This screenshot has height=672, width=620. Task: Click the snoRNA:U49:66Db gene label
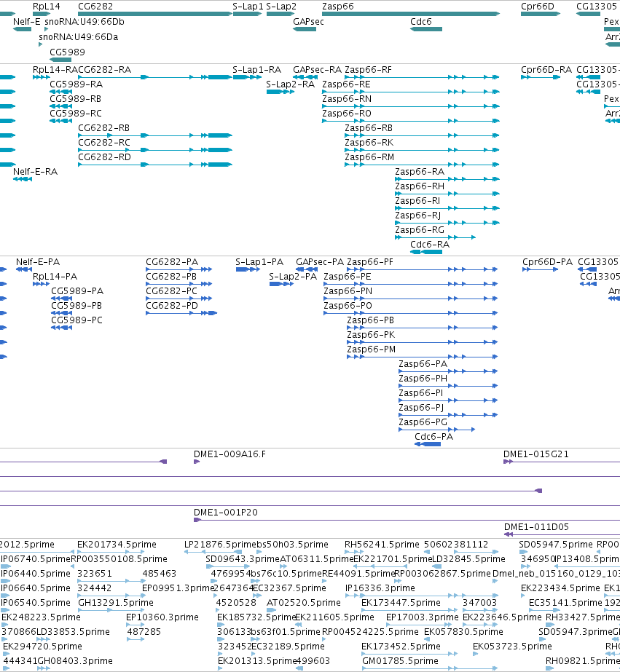click(x=85, y=22)
